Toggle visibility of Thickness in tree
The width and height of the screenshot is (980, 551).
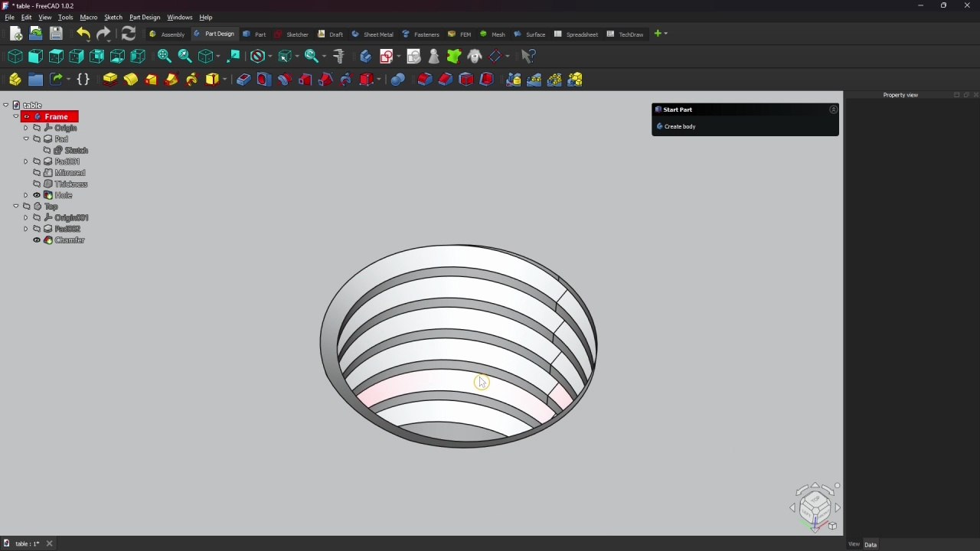(x=37, y=184)
